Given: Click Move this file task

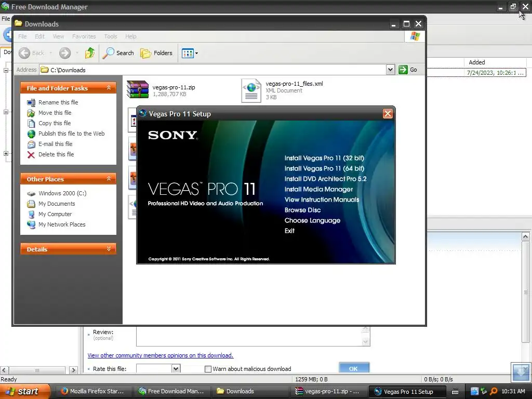Looking at the screenshot, I should click(x=55, y=113).
